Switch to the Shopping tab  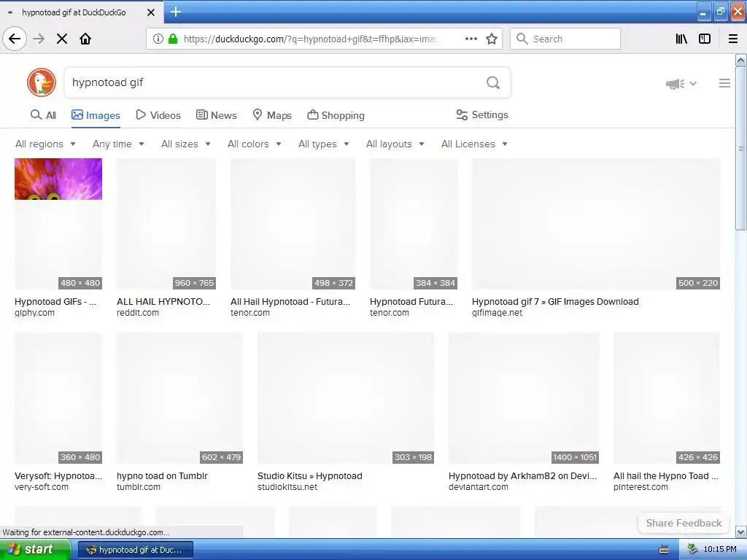point(336,115)
